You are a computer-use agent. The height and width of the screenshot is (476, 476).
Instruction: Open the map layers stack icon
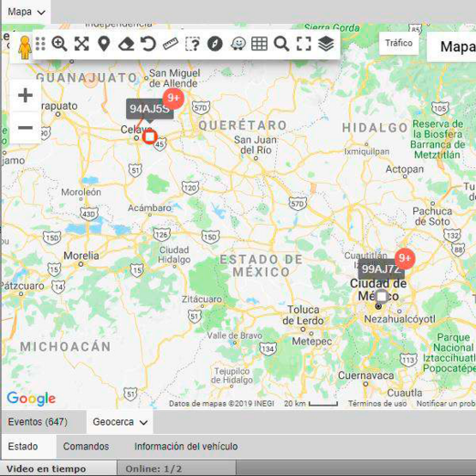326,44
